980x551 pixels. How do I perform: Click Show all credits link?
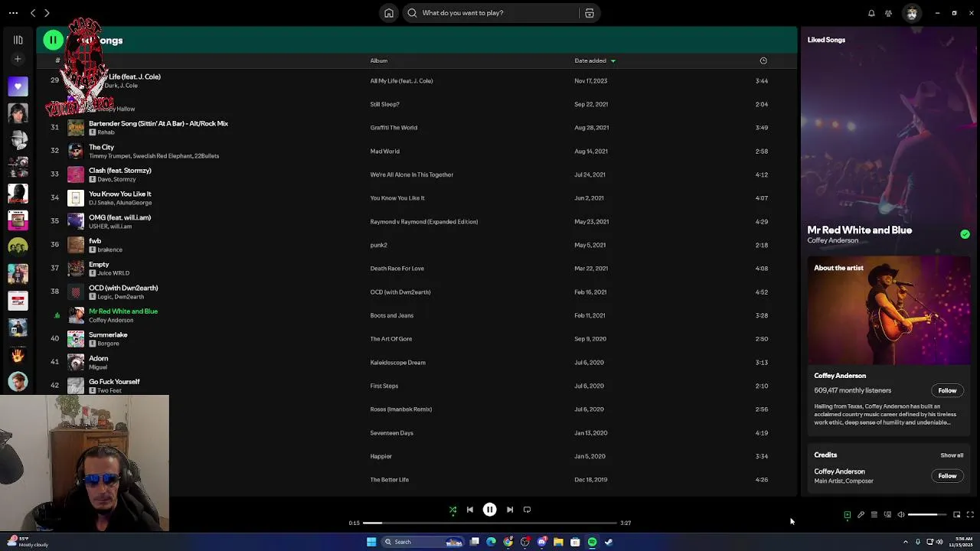pyautogui.click(x=952, y=455)
